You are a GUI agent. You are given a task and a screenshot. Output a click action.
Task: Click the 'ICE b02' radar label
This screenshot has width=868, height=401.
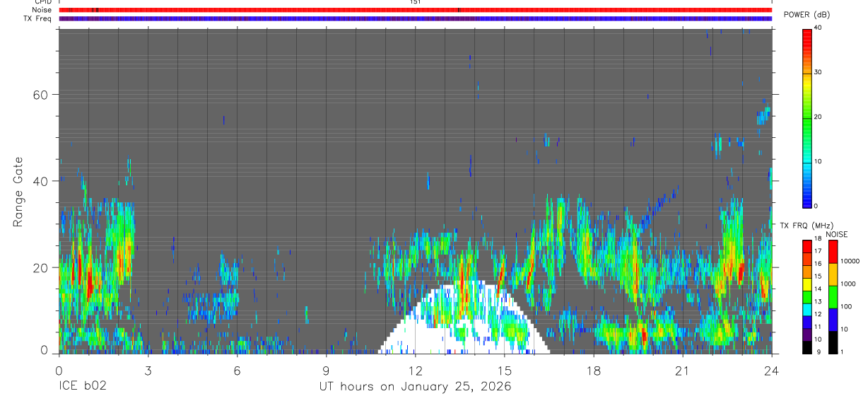point(82,387)
